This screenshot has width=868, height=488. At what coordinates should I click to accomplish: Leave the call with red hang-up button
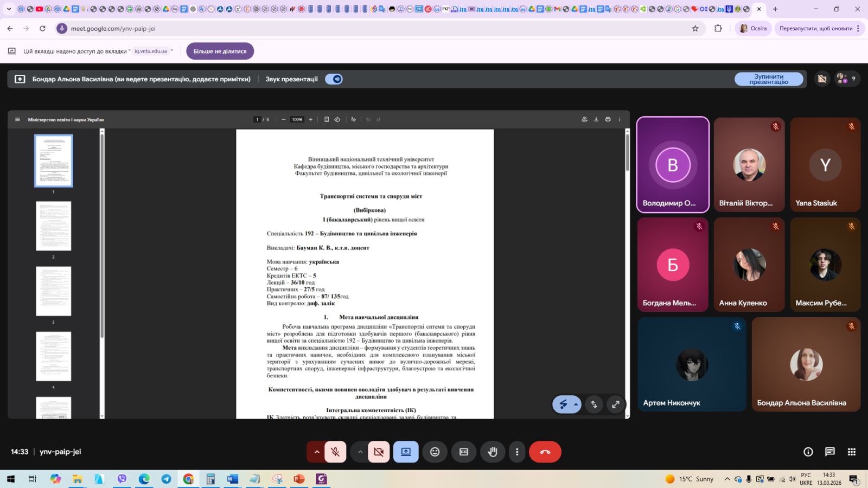545,452
